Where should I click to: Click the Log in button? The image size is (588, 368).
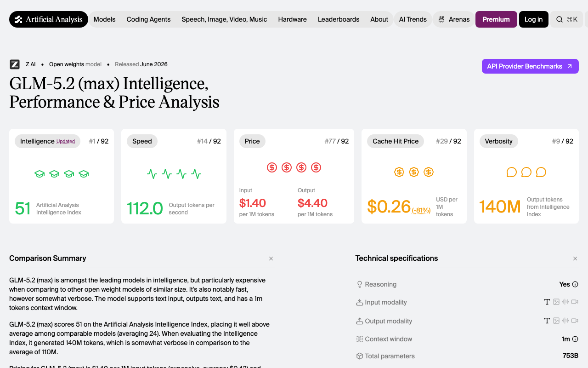point(534,19)
